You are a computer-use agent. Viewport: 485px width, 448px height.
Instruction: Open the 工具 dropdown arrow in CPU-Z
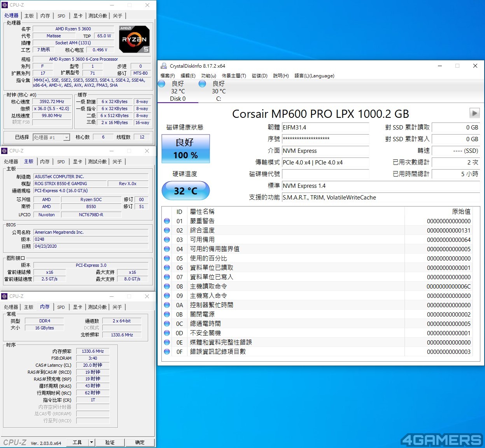91,442
